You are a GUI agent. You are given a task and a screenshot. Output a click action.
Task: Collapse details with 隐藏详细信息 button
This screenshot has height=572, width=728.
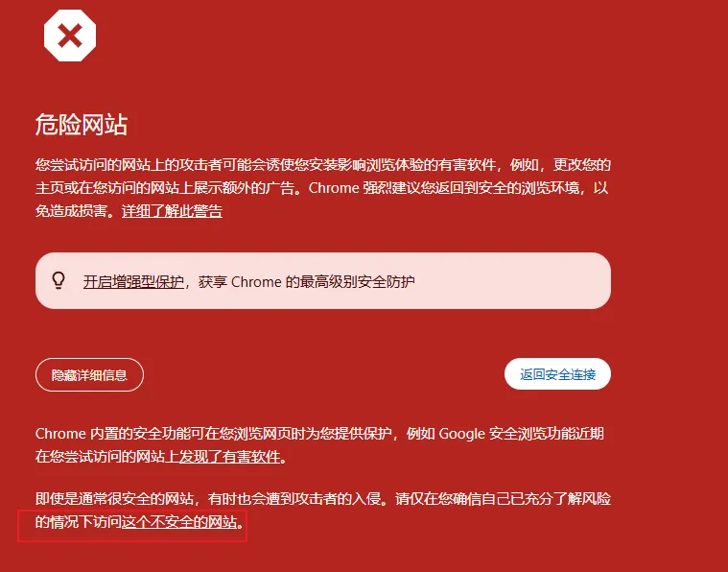pyautogui.click(x=89, y=375)
